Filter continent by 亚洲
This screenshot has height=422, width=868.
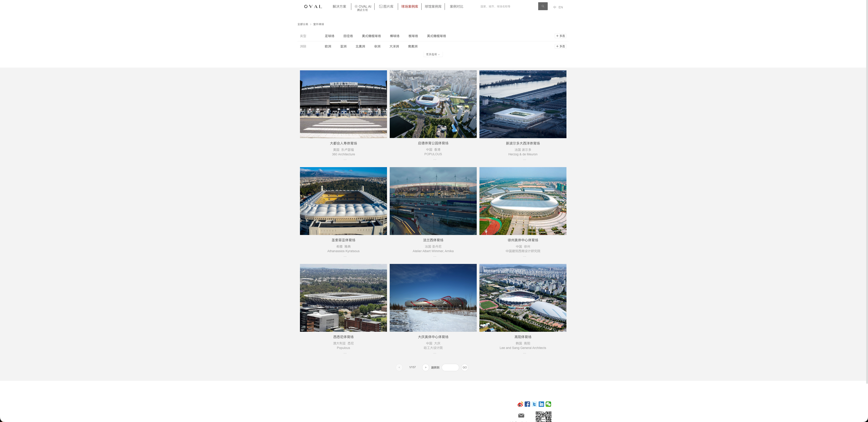pyautogui.click(x=343, y=47)
